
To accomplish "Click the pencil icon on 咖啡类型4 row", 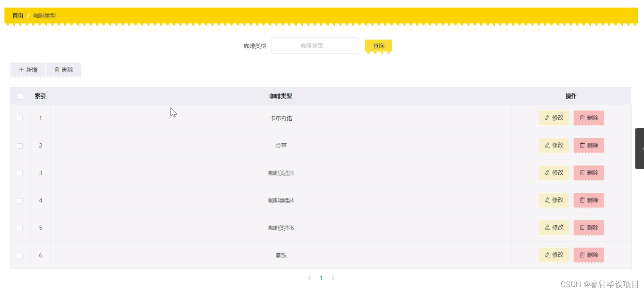I will (548, 200).
